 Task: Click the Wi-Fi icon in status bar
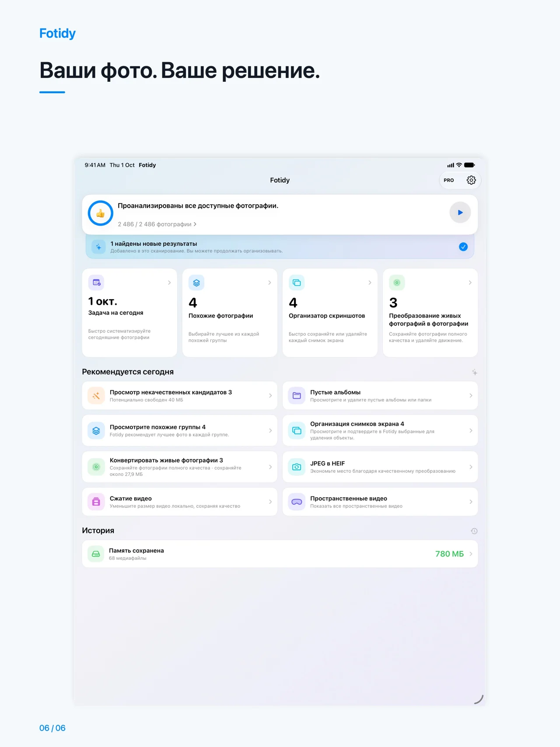459,165
